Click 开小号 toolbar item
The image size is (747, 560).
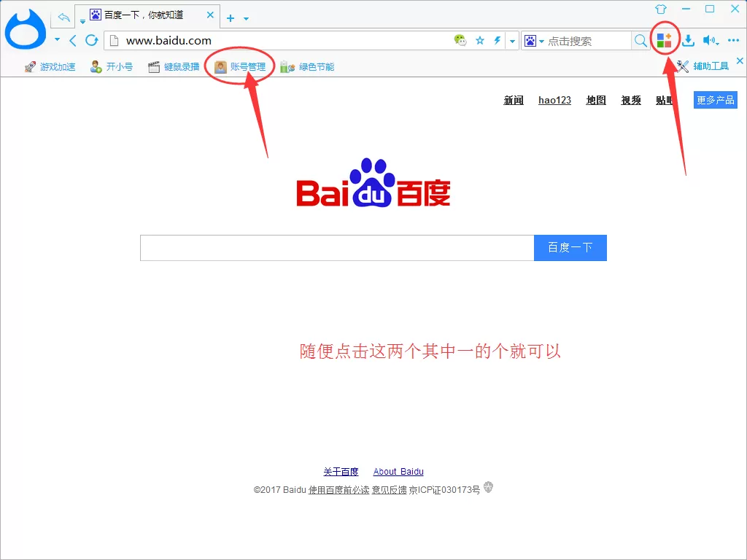point(112,66)
